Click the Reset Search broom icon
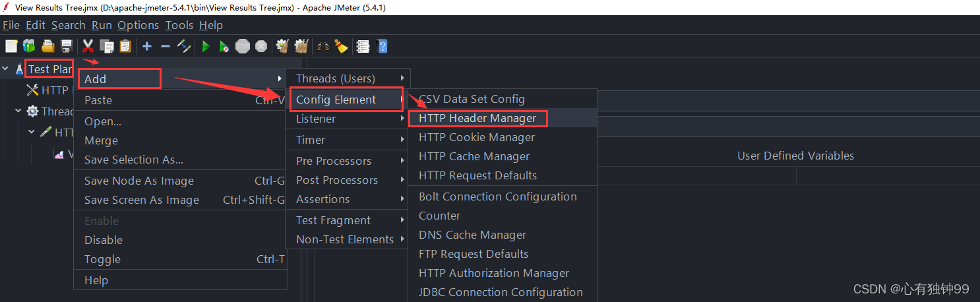This screenshot has width=980, height=302. (x=341, y=46)
